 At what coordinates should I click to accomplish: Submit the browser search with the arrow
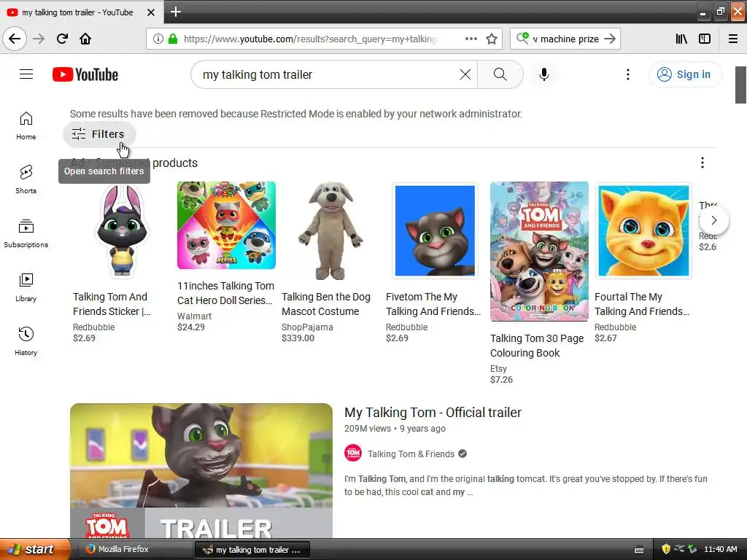pyautogui.click(x=610, y=39)
